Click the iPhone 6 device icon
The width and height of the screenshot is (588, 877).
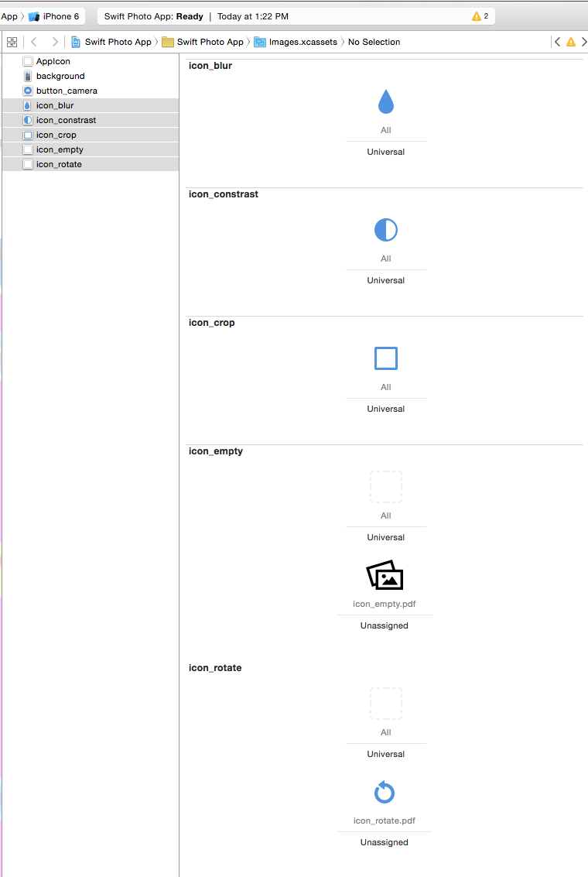click(34, 17)
